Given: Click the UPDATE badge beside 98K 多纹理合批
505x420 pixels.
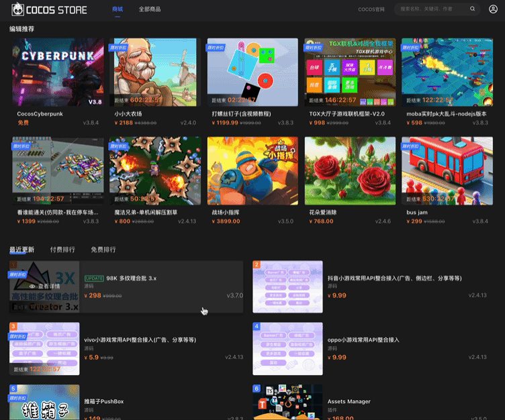Looking at the screenshot, I should click(94, 278).
